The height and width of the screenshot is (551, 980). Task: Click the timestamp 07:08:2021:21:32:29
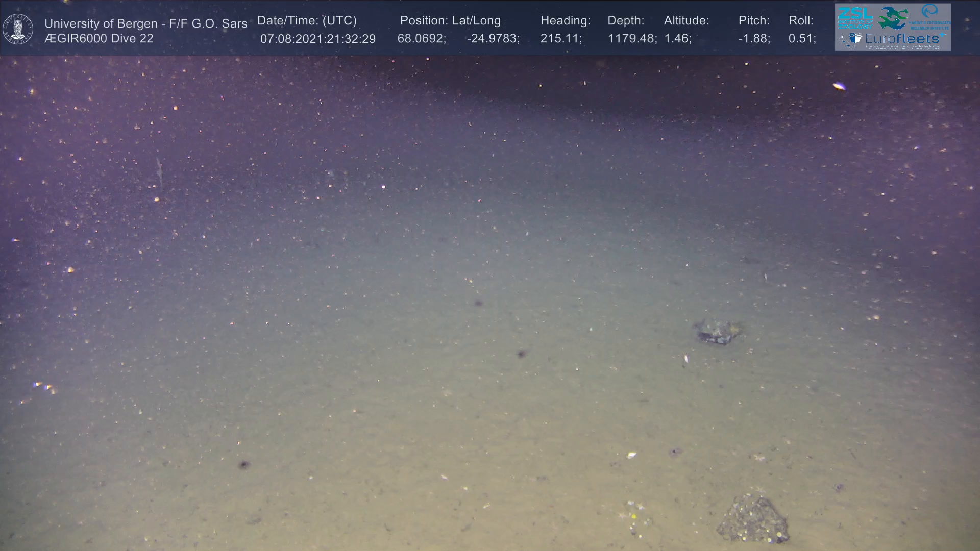tap(317, 39)
